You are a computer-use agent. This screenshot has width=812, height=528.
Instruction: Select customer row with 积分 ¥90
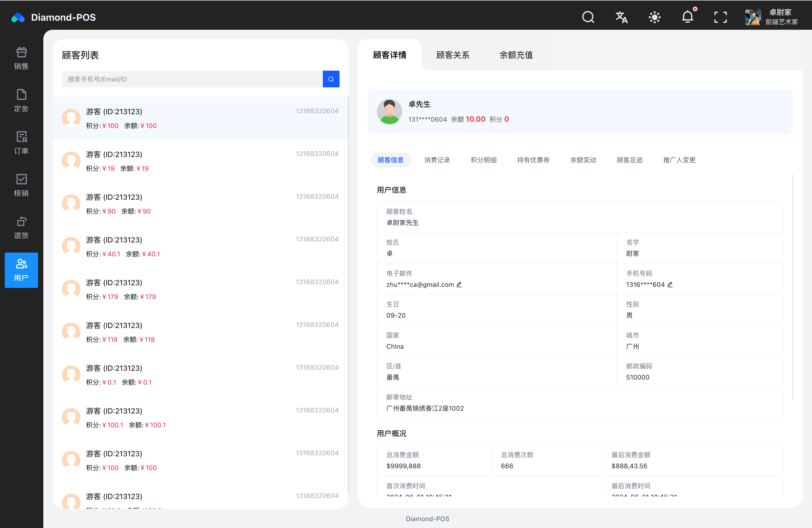[x=200, y=204]
